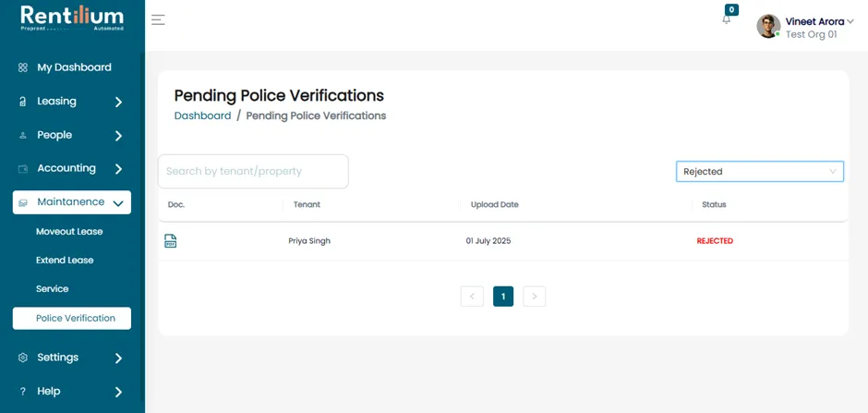Select Moveout Lease in the sidebar

pyautogui.click(x=69, y=231)
